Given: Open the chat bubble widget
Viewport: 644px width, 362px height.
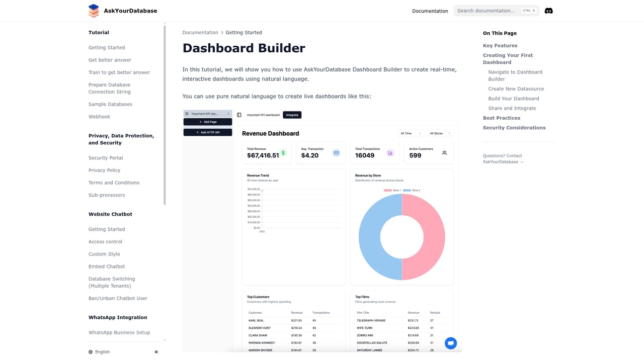Looking at the screenshot, I should click(451, 343).
